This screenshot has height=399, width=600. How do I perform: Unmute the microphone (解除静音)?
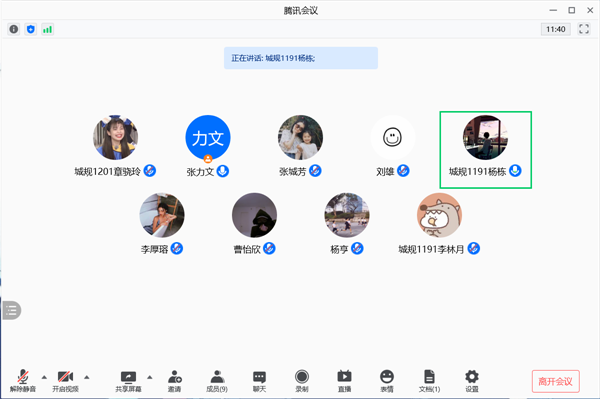point(23,381)
